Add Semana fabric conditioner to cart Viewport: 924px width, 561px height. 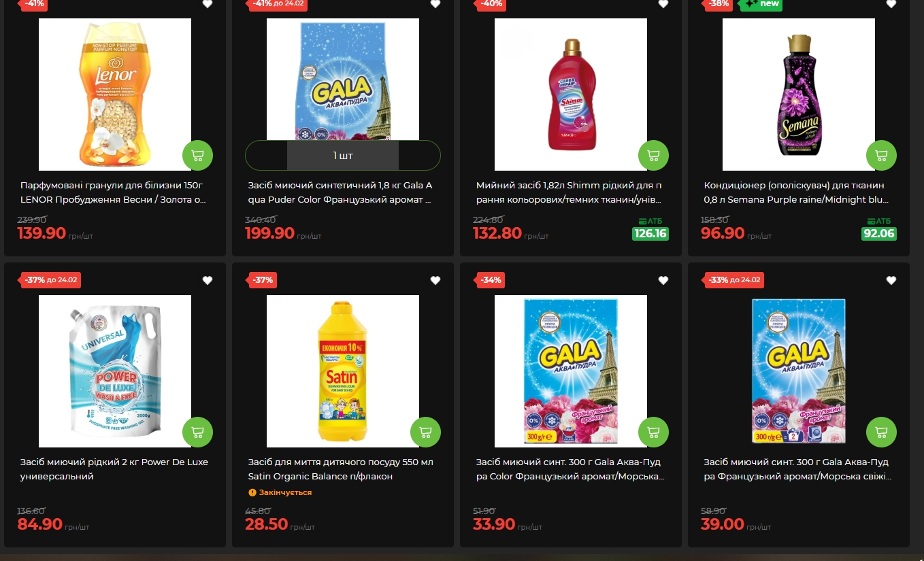coord(881,155)
